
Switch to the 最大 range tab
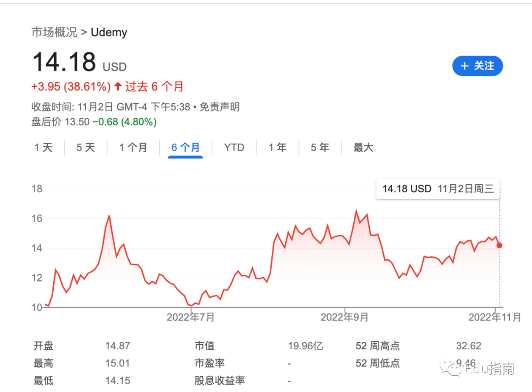click(364, 148)
